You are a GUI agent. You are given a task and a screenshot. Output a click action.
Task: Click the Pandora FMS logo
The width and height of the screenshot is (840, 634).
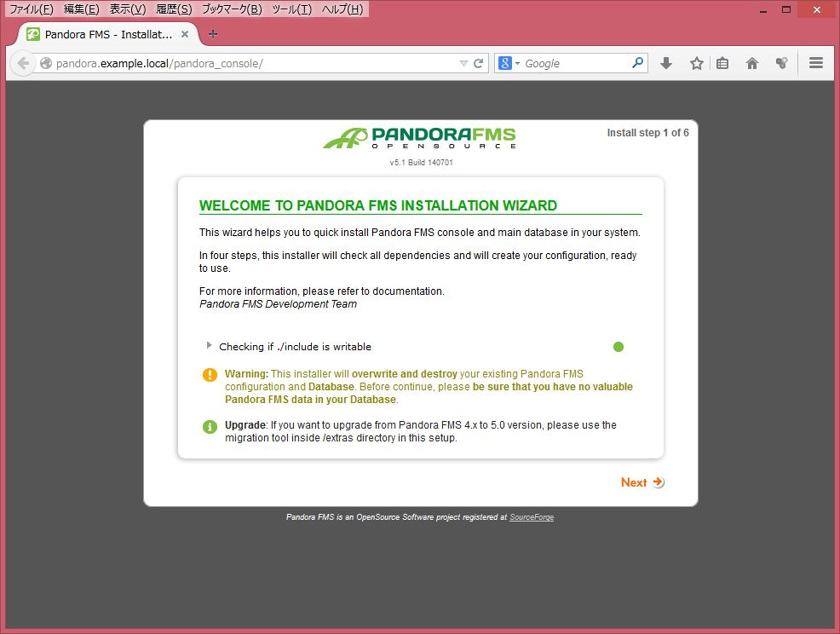tap(419, 138)
